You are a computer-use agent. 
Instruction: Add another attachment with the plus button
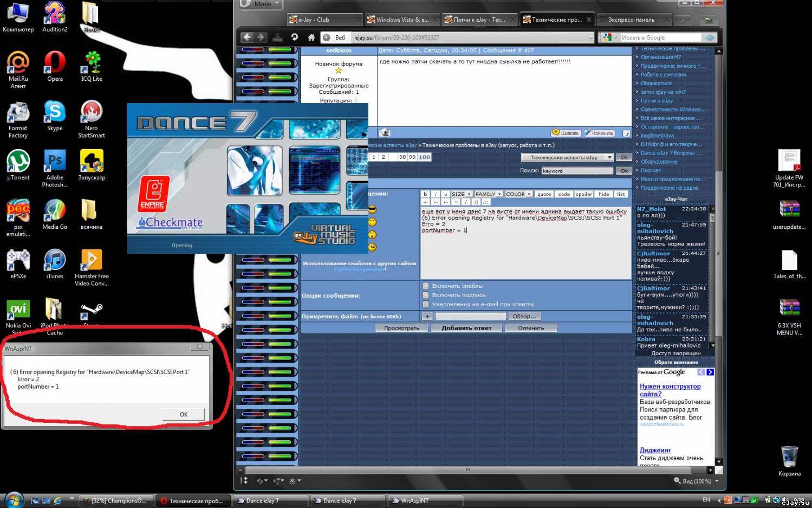coord(427,316)
